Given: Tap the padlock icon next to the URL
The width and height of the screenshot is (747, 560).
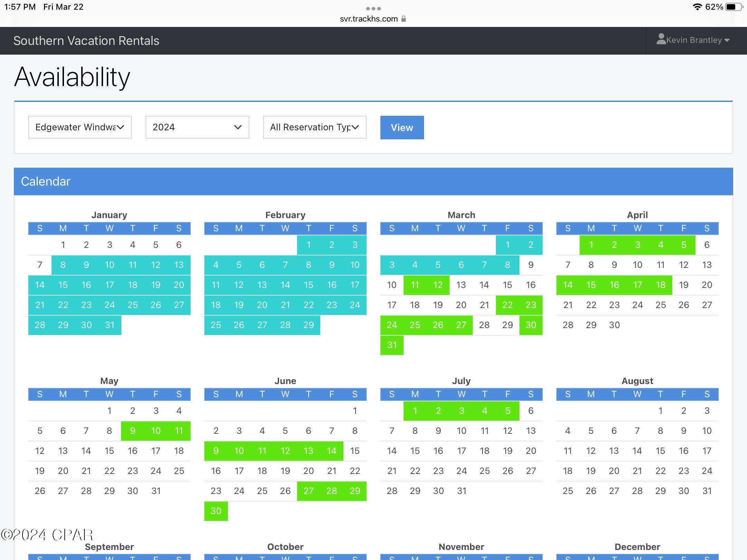Looking at the screenshot, I should point(404,19).
